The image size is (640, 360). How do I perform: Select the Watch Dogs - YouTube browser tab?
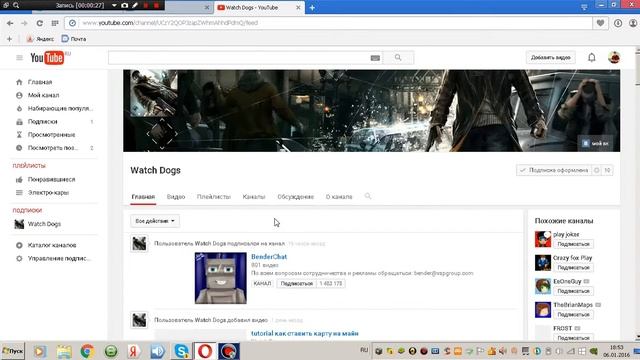click(x=259, y=7)
